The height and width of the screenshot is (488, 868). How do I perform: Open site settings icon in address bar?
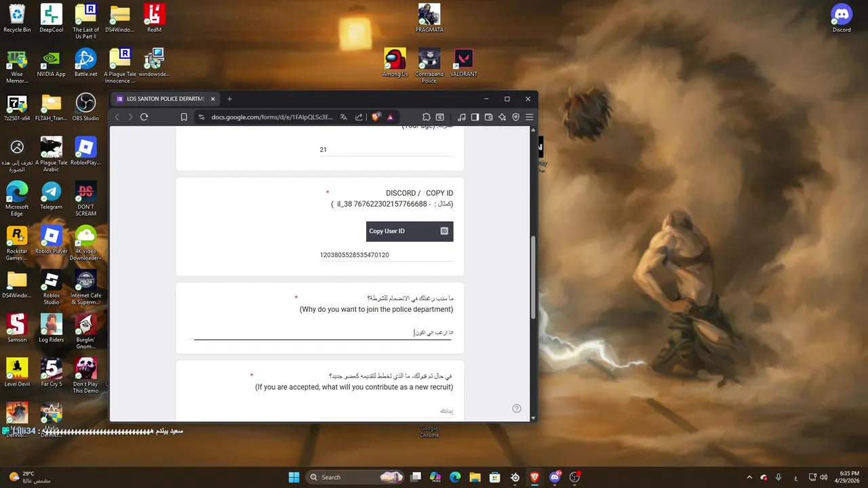click(x=201, y=117)
